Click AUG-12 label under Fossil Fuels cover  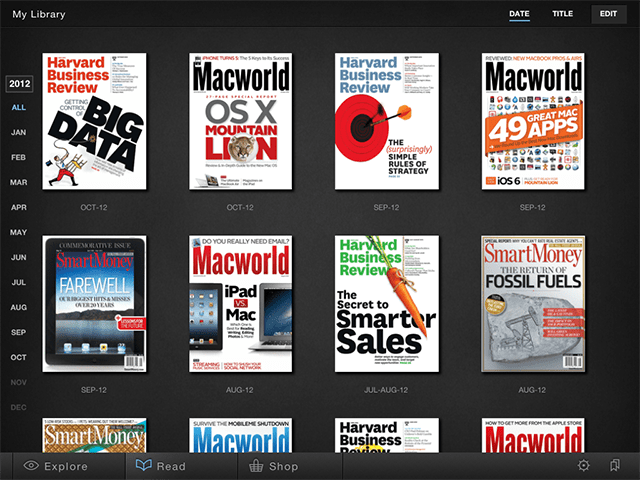coord(532,390)
